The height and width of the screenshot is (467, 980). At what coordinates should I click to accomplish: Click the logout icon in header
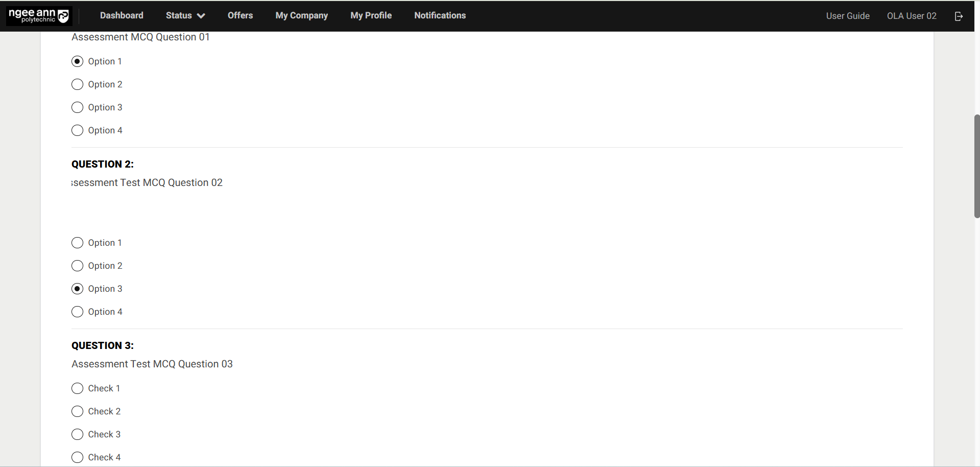pyautogui.click(x=959, y=16)
